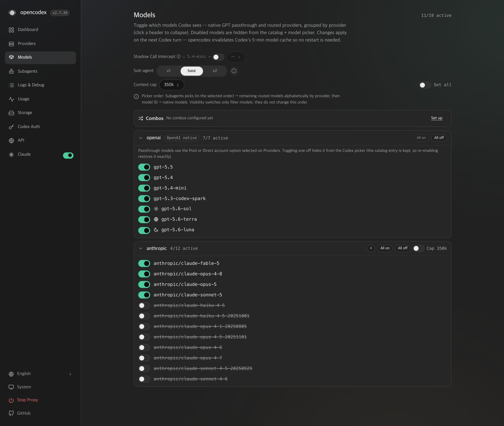Enable anthropic/claude-sonnet-4-6 toggle
This screenshot has height=426, width=504.
144,379
